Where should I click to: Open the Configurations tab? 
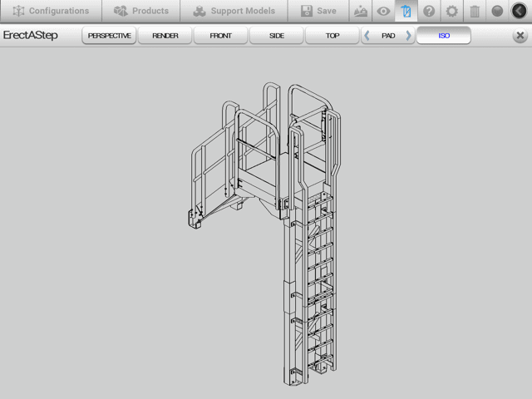(x=51, y=11)
